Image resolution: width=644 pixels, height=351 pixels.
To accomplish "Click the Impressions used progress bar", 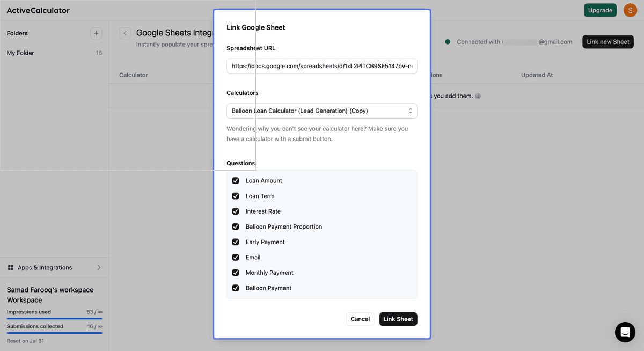I will click(54, 318).
